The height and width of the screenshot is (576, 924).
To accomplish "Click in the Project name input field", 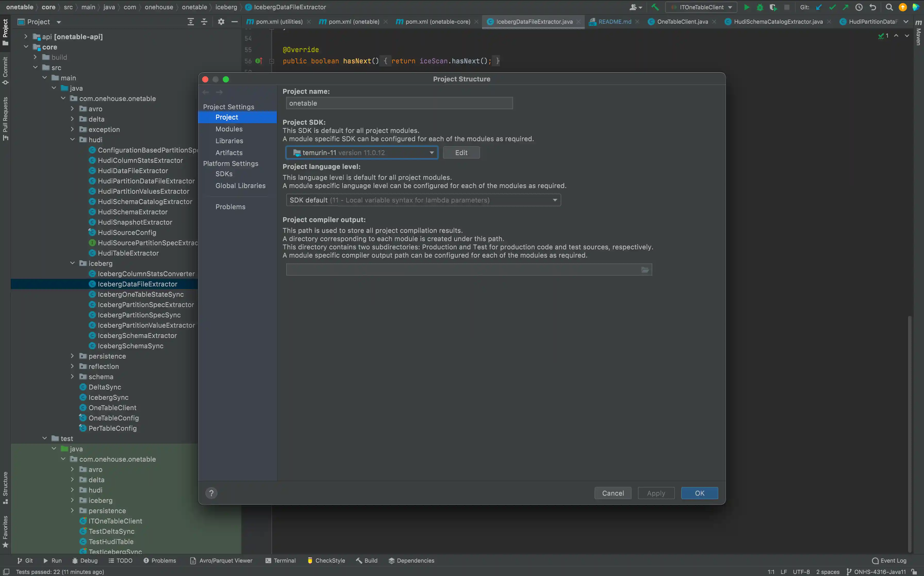I will tap(399, 103).
